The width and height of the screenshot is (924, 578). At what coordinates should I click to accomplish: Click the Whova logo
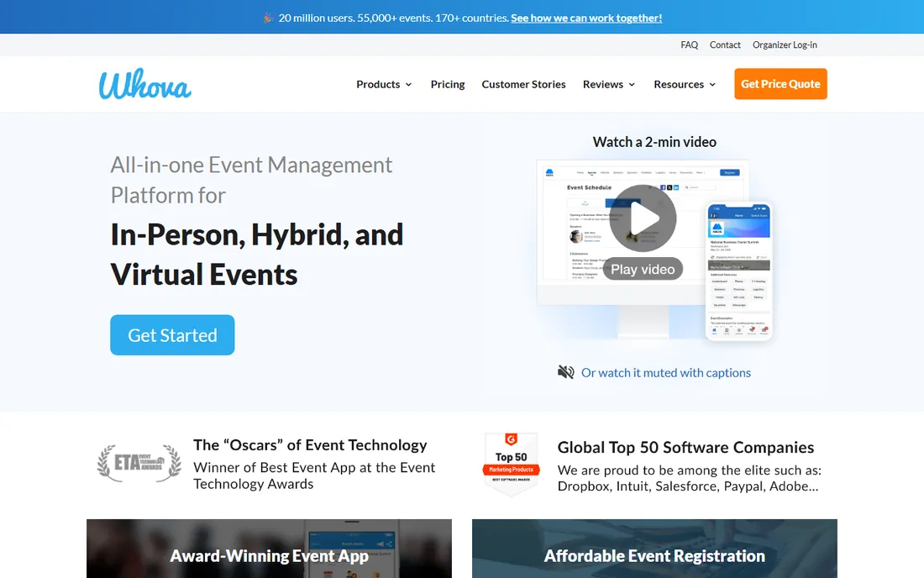click(x=145, y=84)
